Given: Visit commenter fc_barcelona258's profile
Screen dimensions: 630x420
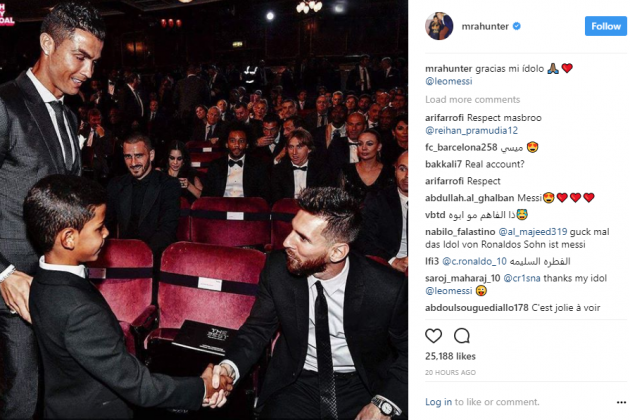Looking at the screenshot, I should tap(461, 148).
